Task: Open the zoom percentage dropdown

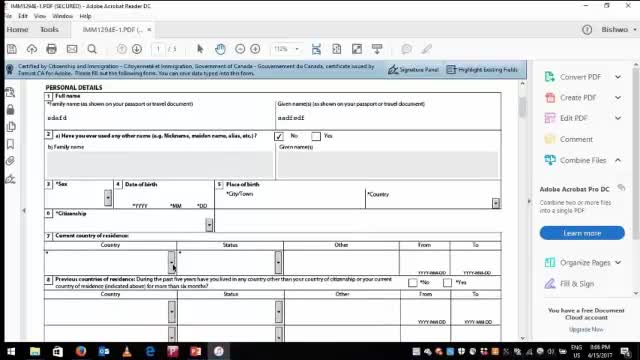Action: pyautogui.click(x=297, y=49)
